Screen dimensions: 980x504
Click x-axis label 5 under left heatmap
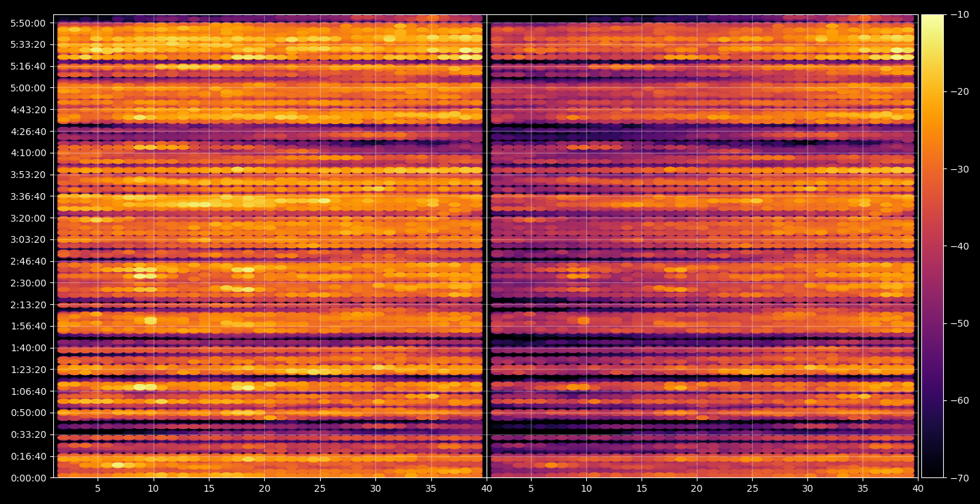(x=98, y=488)
